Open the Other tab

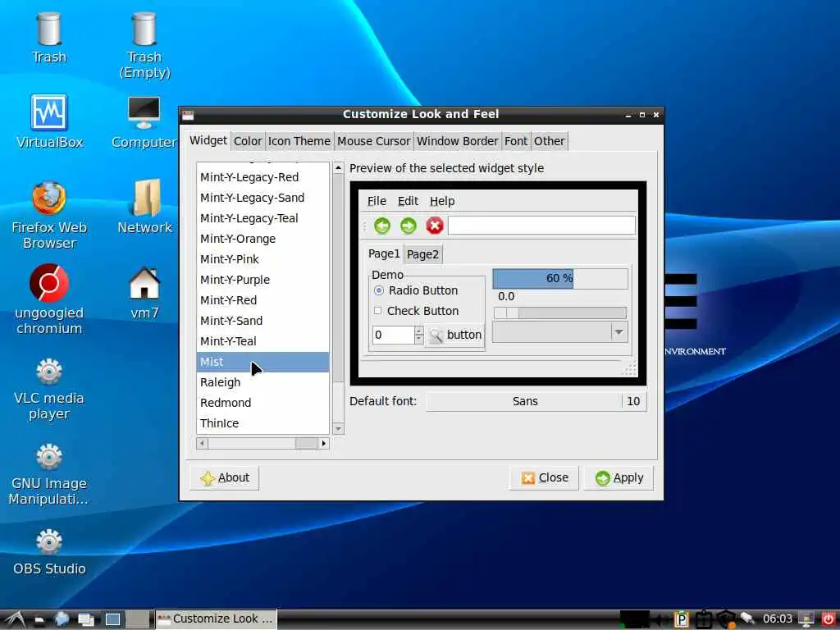[x=549, y=141]
